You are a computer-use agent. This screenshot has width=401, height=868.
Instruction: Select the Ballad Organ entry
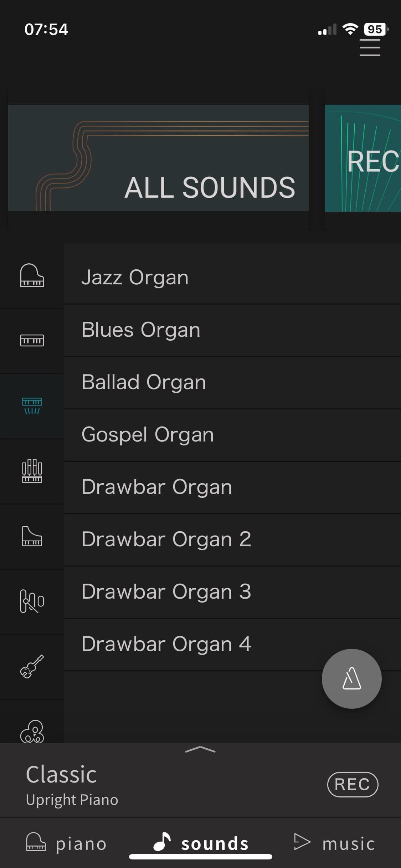[x=232, y=382]
